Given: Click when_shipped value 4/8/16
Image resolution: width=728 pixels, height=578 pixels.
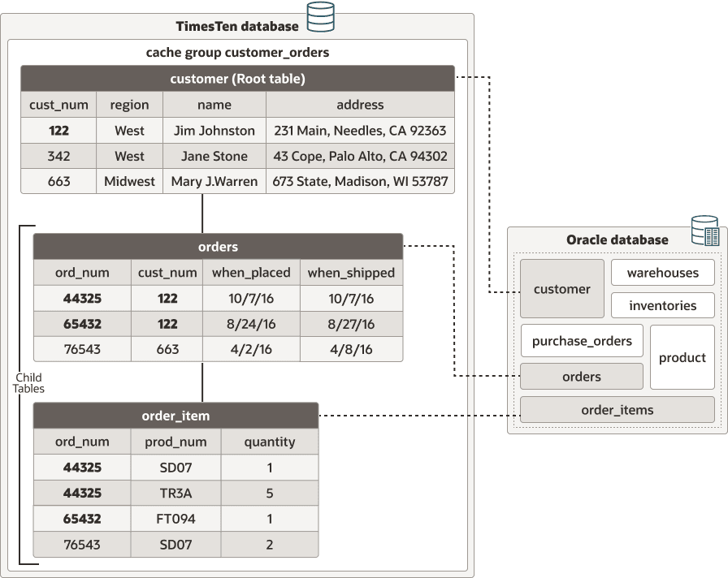Looking at the screenshot, I should pyautogui.click(x=352, y=349).
